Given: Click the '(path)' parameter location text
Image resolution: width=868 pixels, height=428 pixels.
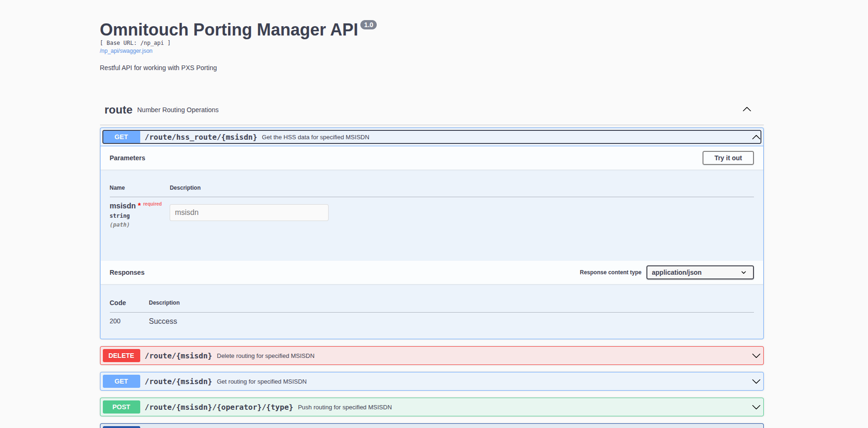Looking at the screenshot, I should pos(120,225).
